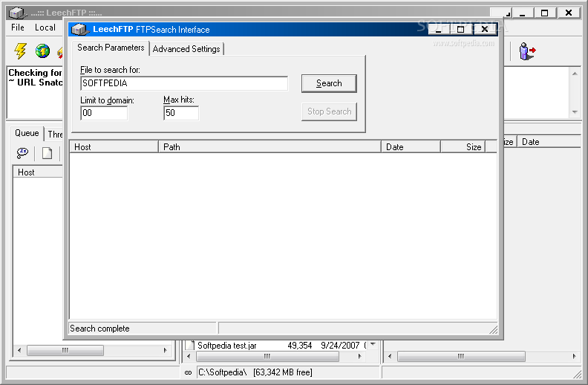Sort results by Size column header

coord(463,147)
